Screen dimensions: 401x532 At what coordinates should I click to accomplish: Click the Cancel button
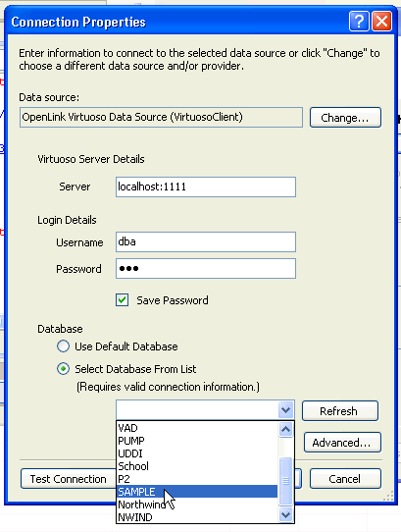tap(345, 479)
